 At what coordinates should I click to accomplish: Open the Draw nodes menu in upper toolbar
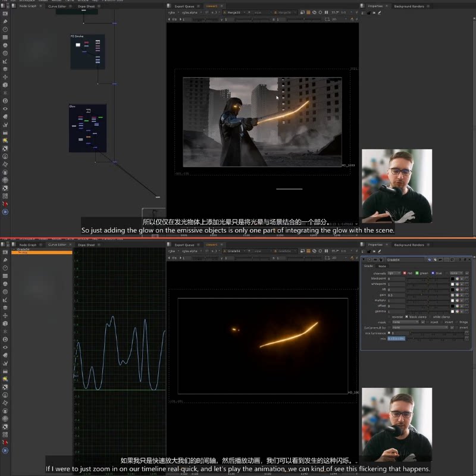pyautogui.click(x=5, y=21)
